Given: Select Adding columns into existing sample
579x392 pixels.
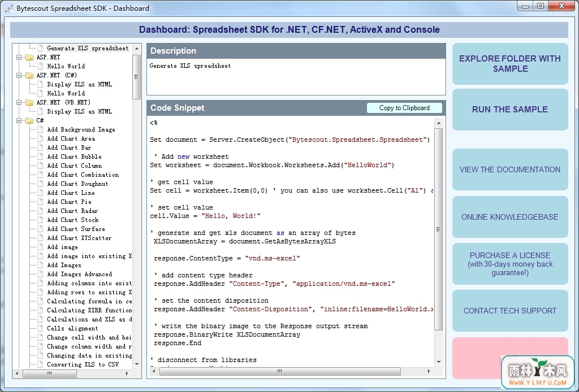Looking at the screenshot, I should pos(89,283).
